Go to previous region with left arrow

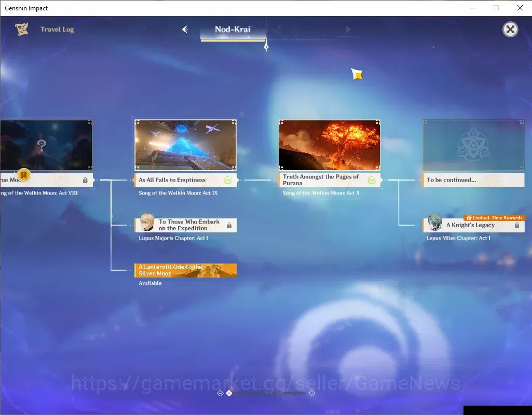tap(185, 30)
